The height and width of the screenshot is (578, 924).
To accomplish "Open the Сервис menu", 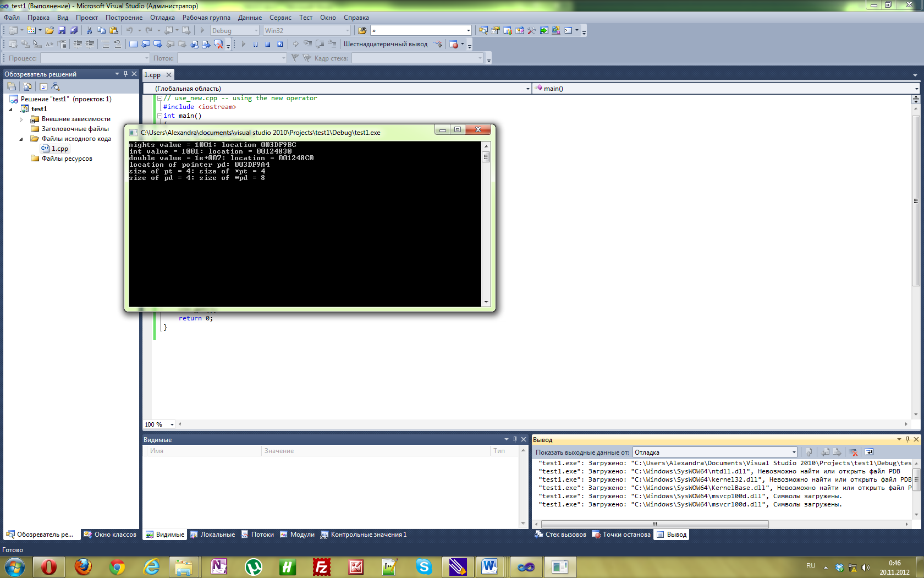I will click(280, 18).
